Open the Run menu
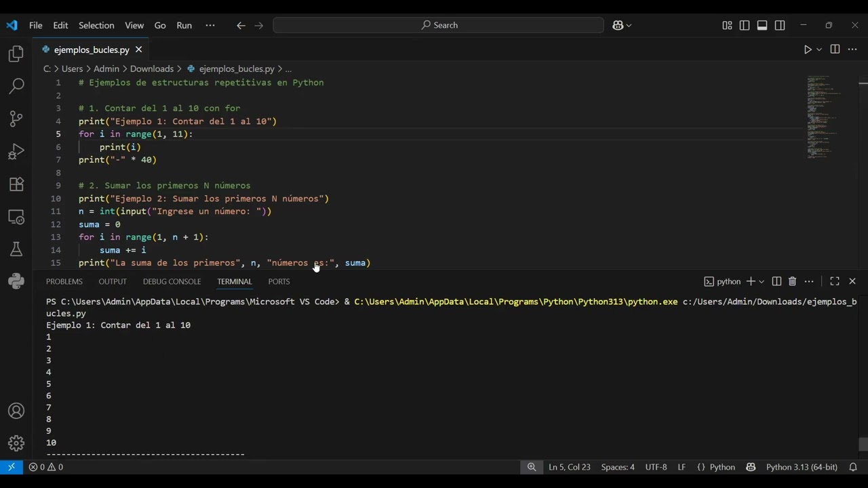 click(184, 25)
